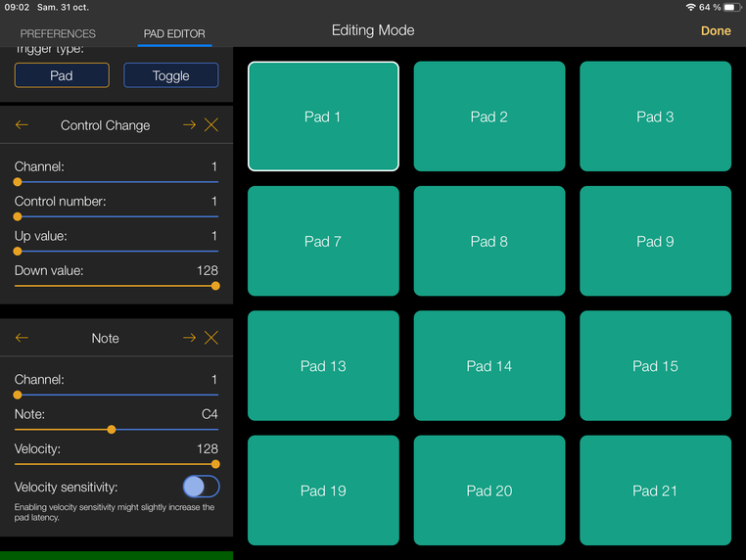Screen dimensions: 746x560
Task: Select Pad 1 for editing
Action: pyautogui.click(x=323, y=117)
